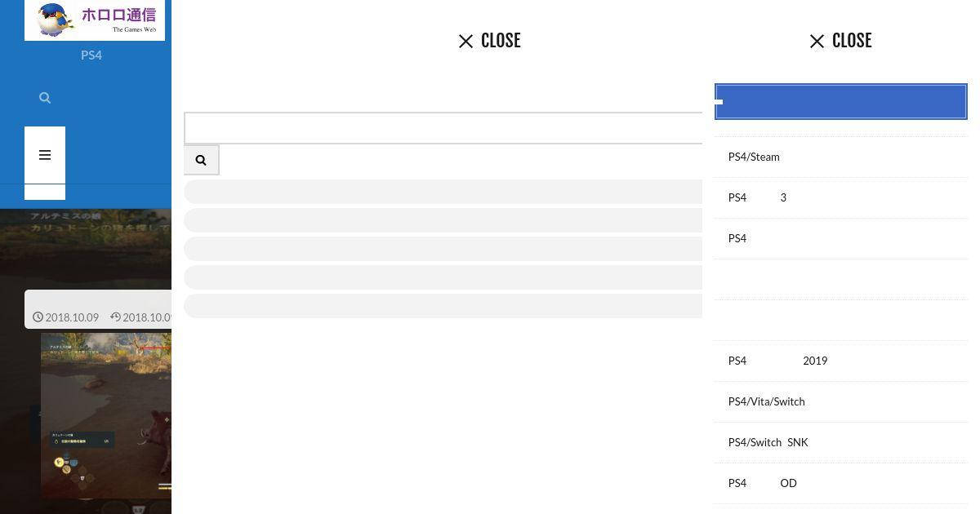Click the search submit magnifier button
Screen dimensions: 980x514
pyautogui.click(x=201, y=160)
